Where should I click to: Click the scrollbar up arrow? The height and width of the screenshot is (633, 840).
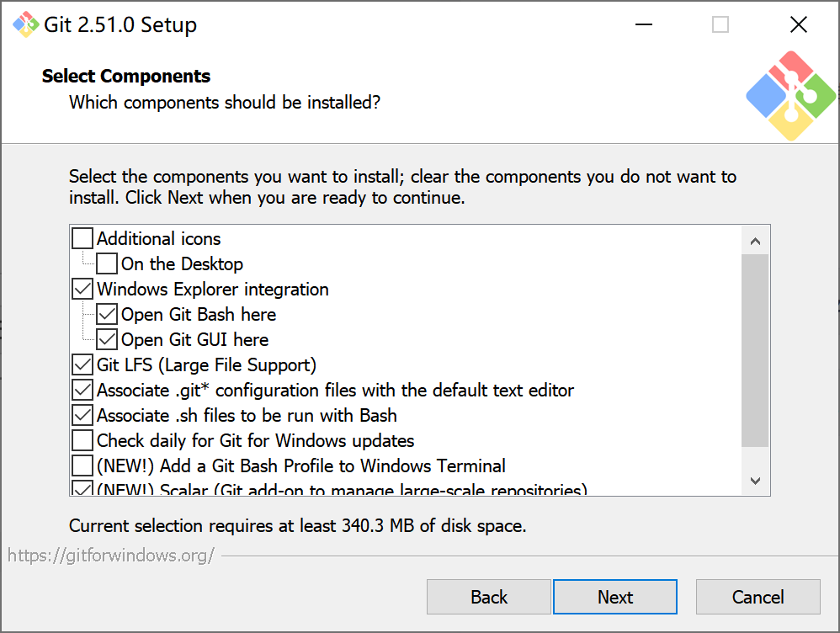(x=756, y=239)
